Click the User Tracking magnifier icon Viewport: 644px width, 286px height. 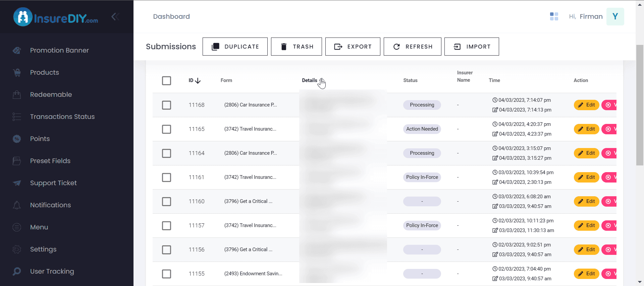click(17, 271)
